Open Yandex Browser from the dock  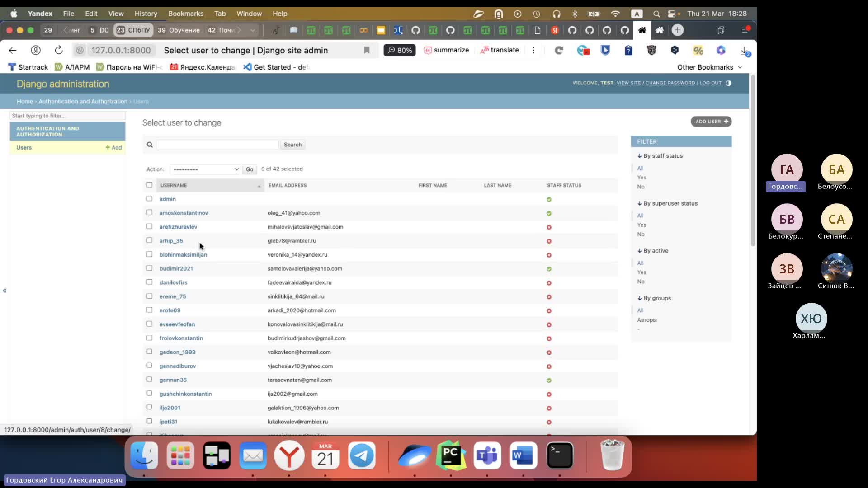pyautogui.click(x=289, y=455)
